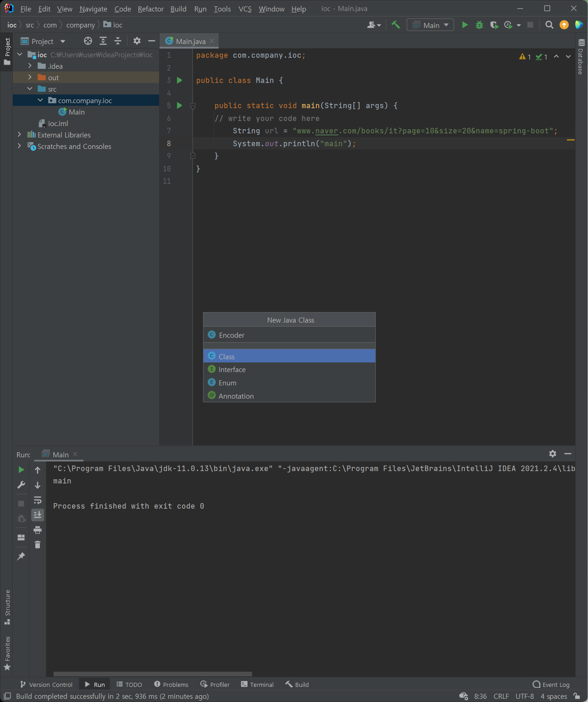588x702 pixels.
Task: Click the orange update arrow icon
Action: click(x=564, y=25)
